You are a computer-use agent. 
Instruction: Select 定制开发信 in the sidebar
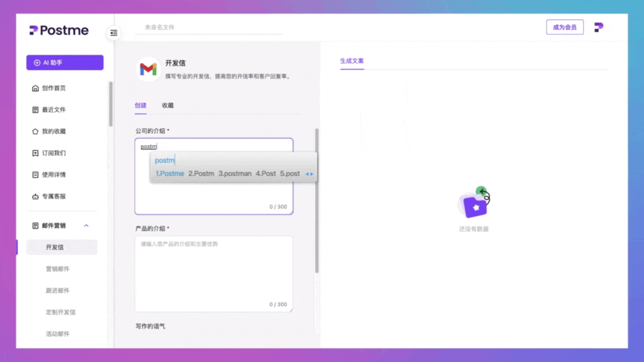tap(60, 312)
